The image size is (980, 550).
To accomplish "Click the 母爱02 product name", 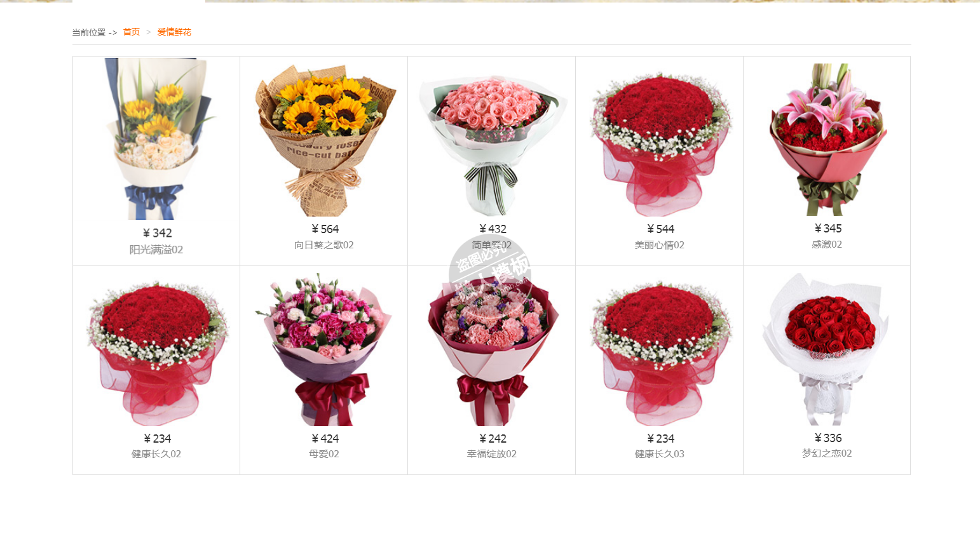I will pyautogui.click(x=324, y=453).
